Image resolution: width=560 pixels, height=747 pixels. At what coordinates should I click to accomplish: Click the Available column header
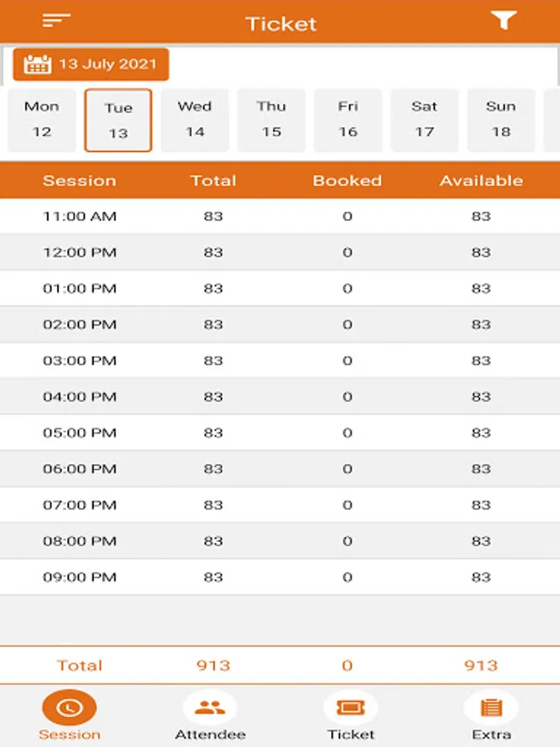click(481, 181)
